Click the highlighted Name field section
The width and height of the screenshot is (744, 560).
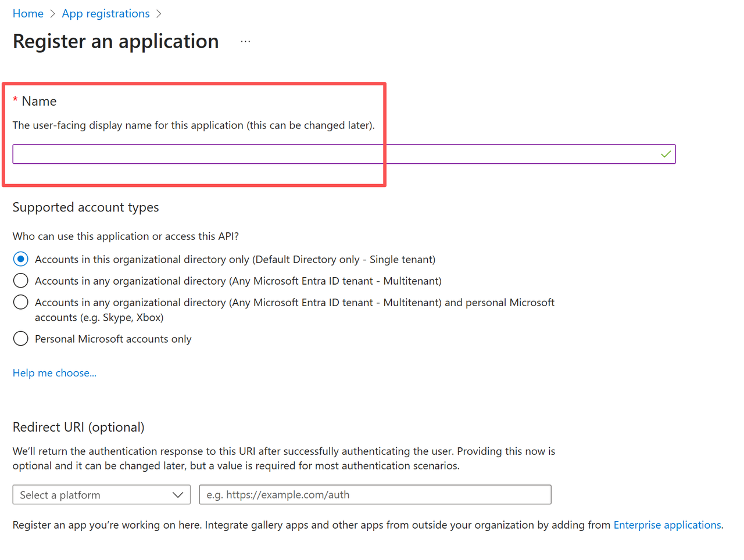[x=195, y=134]
